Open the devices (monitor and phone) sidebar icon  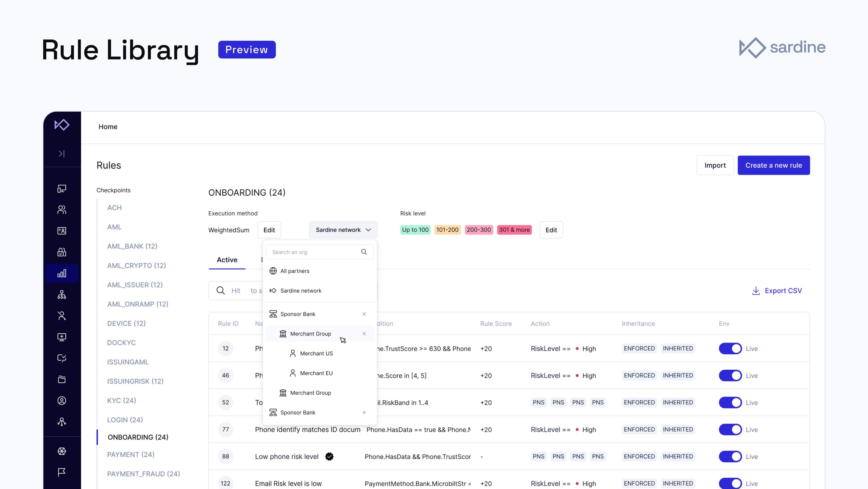62,189
